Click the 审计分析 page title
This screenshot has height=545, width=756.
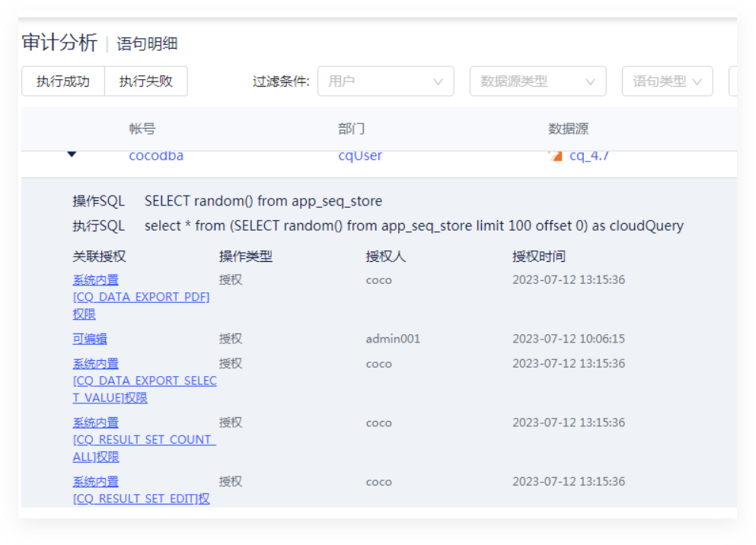coord(60,43)
